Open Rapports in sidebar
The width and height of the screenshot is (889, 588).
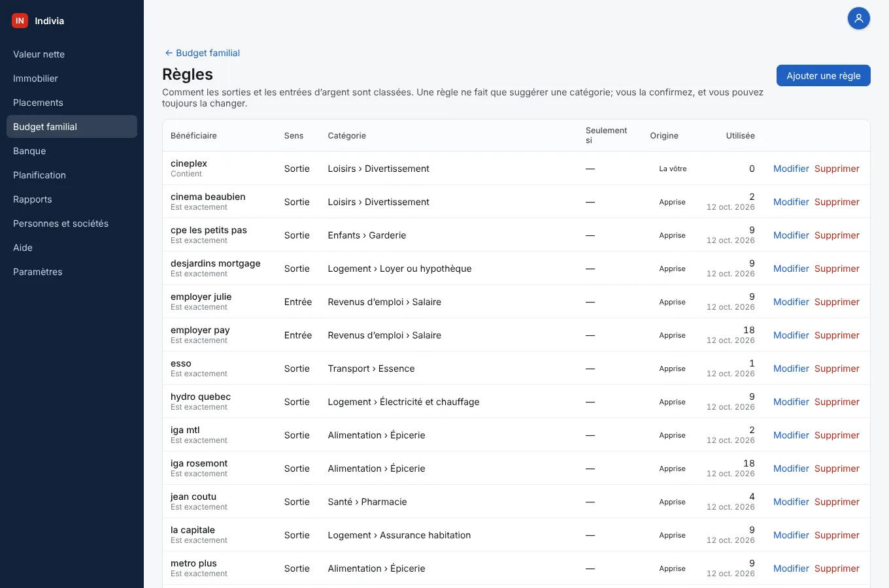pyautogui.click(x=72, y=199)
